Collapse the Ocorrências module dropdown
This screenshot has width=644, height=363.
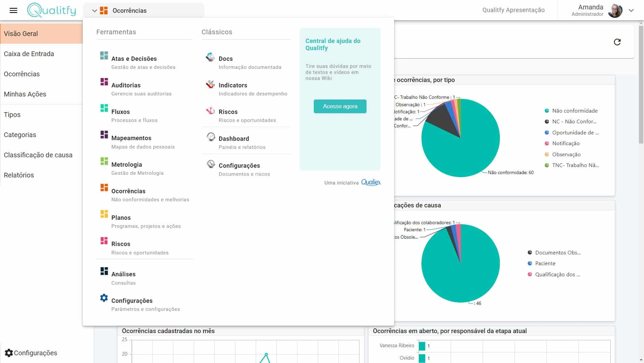(94, 11)
